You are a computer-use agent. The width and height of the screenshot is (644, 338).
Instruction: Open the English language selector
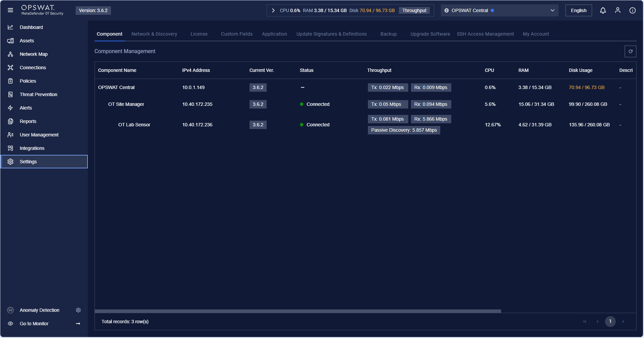click(x=578, y=10)
